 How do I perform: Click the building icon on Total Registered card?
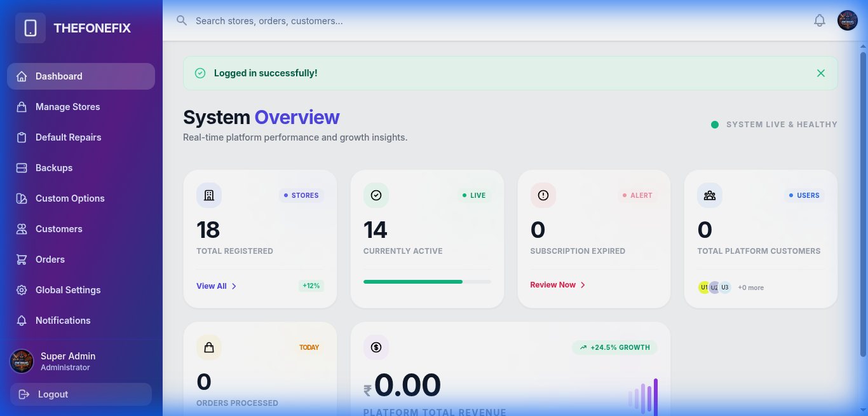pos(209,195)
